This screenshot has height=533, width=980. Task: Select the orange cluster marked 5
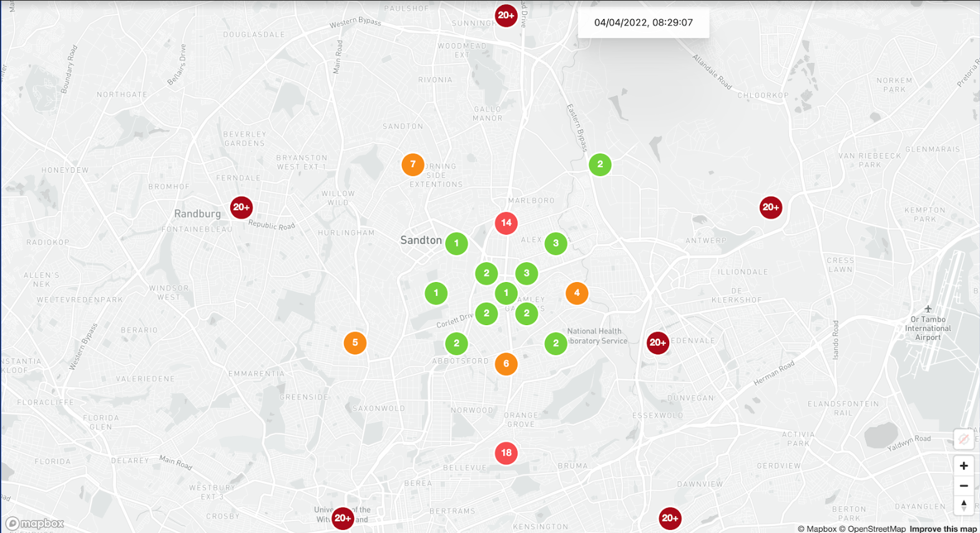[355, 343]
